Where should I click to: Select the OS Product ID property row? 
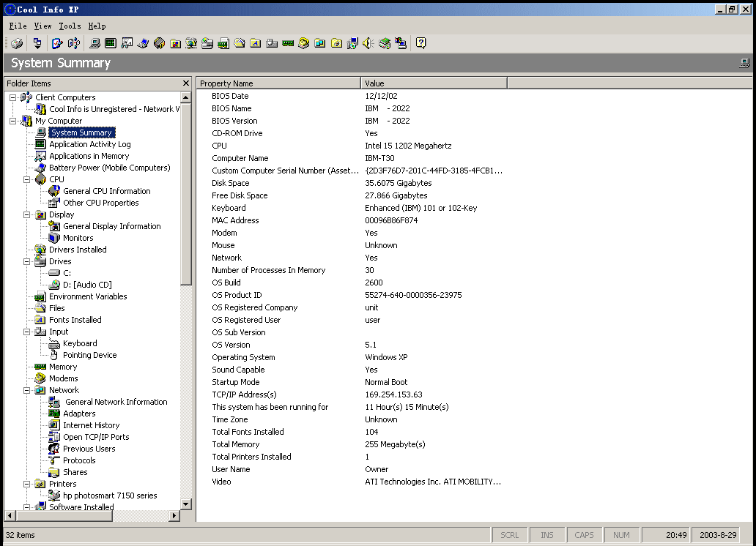(352, 295)
